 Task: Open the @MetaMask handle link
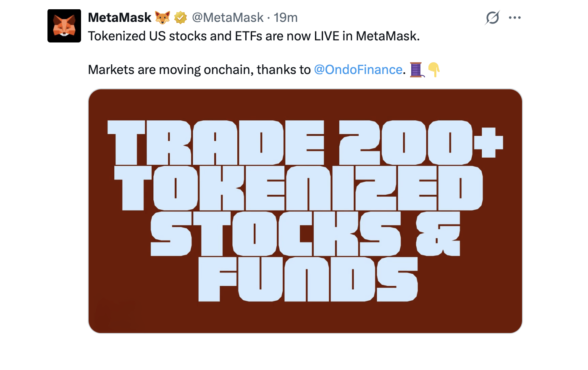[228, 17]
